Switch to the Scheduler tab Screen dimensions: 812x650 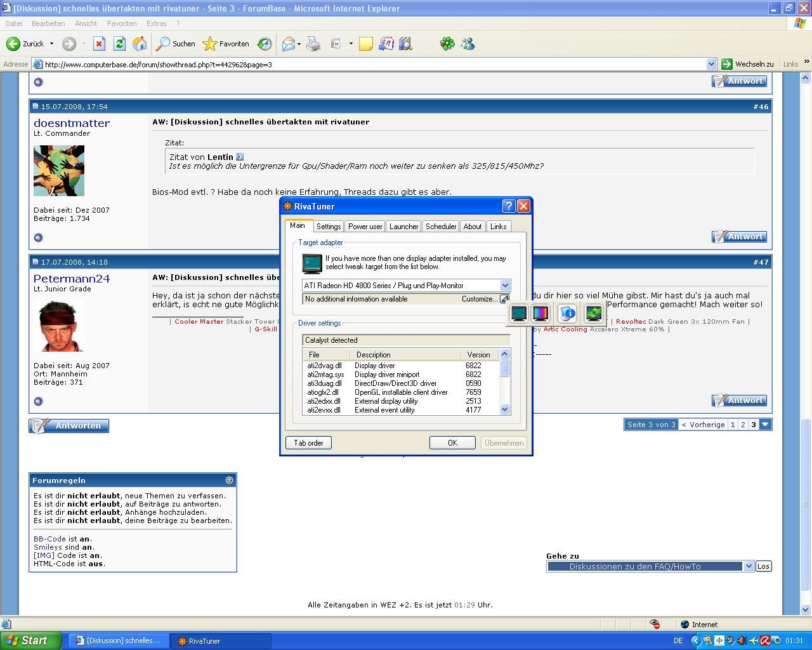coord(441,227)
